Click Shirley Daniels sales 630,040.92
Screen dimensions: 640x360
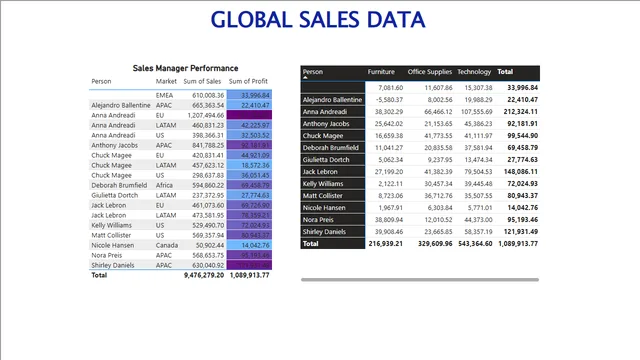[208, 265]
